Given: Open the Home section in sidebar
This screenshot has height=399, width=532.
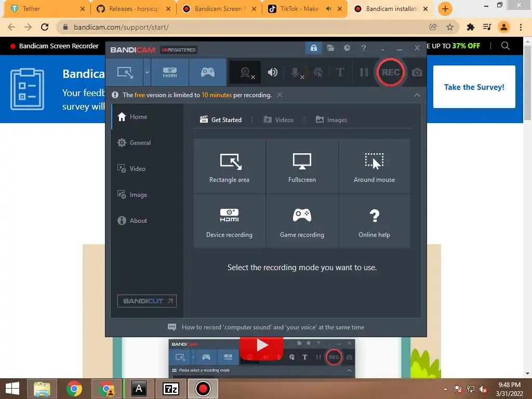Looking at the screenshot, I should click(147, 117).
